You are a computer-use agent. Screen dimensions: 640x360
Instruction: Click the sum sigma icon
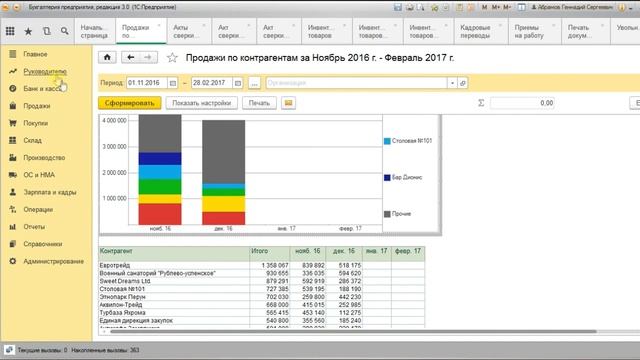(481, 103)
